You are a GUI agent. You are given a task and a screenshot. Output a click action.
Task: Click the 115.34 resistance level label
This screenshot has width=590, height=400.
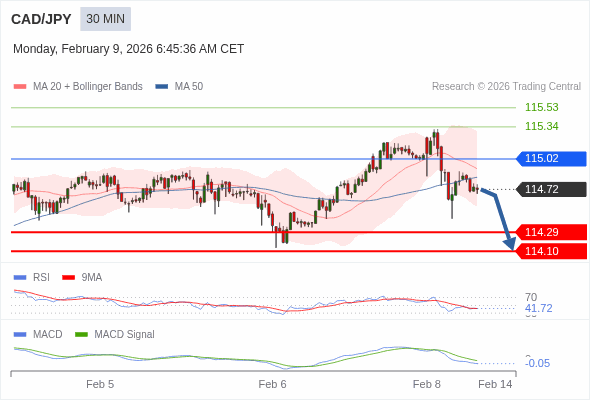coord(541,126)
